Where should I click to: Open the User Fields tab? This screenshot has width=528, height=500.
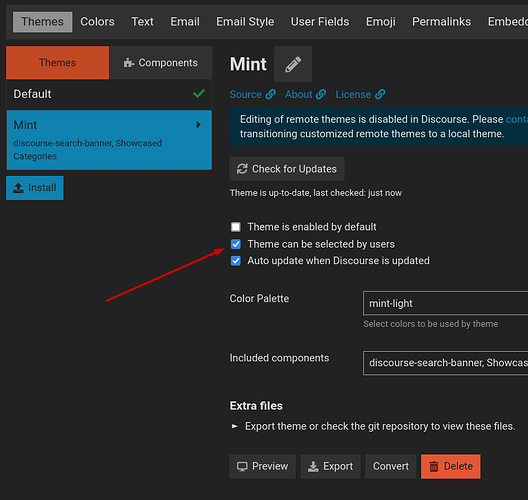pyautogui.click(x=320, y=22)
